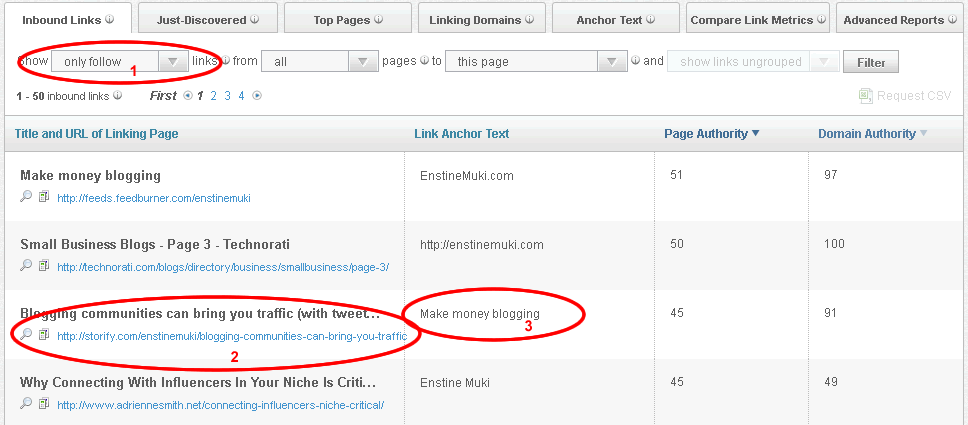Open the 'this page' target dropdown
The width and height of the screenshot is (968, 425).
[536, 61]
